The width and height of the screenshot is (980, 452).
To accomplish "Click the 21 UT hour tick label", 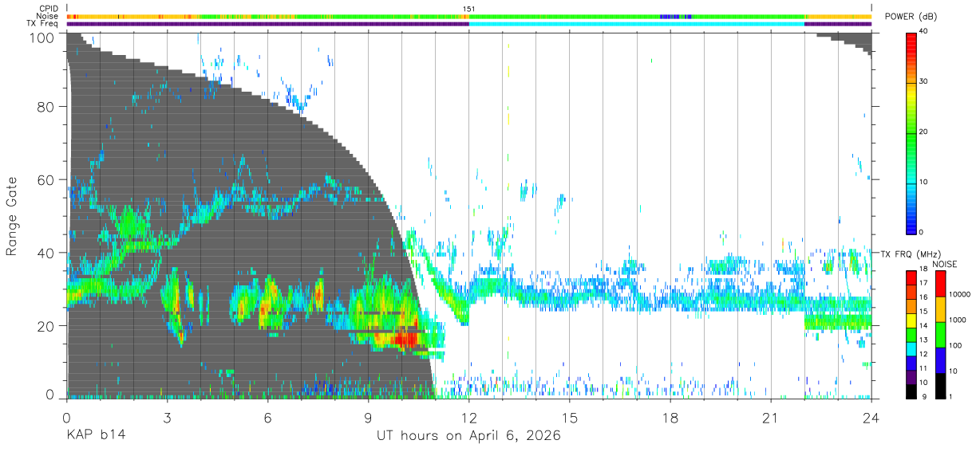I will pos(770,418).
